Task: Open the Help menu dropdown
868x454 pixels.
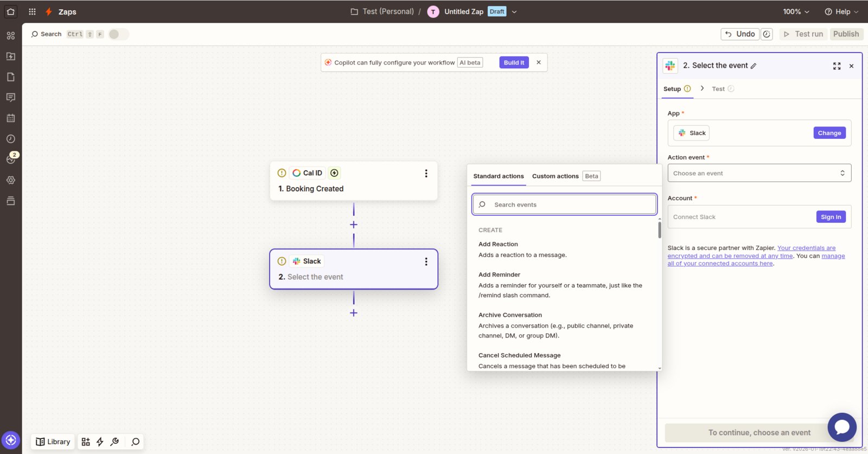Action: (841, 12)
